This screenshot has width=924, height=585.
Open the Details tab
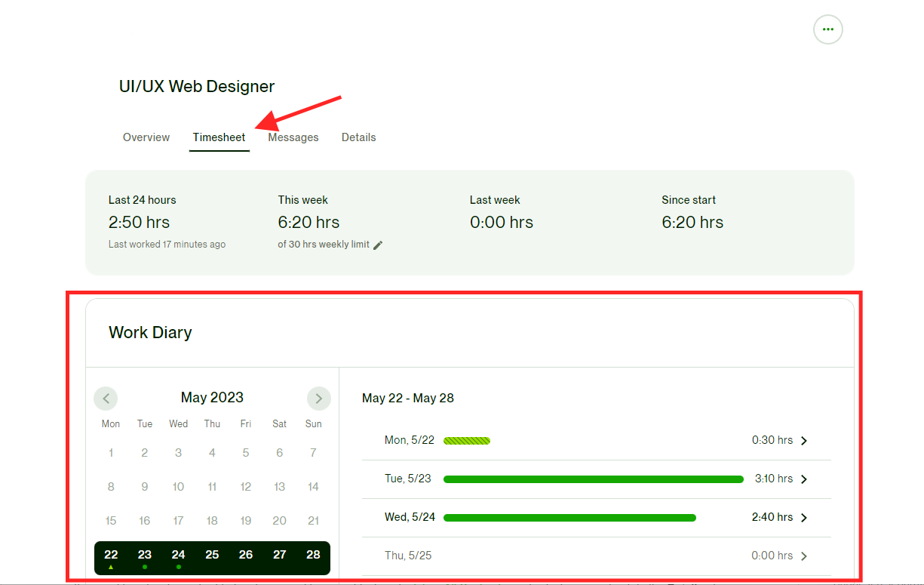pyautogui.click(x=358, y=137)
